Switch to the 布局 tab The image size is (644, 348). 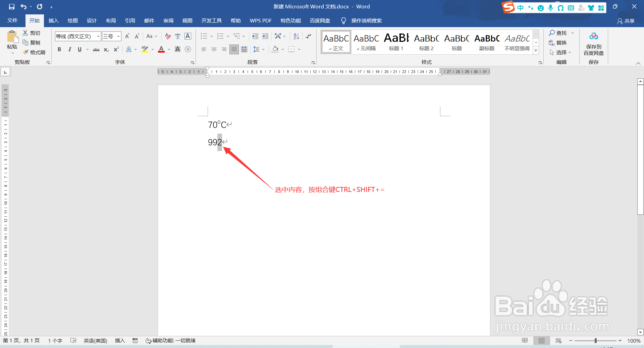click(111, 21)
